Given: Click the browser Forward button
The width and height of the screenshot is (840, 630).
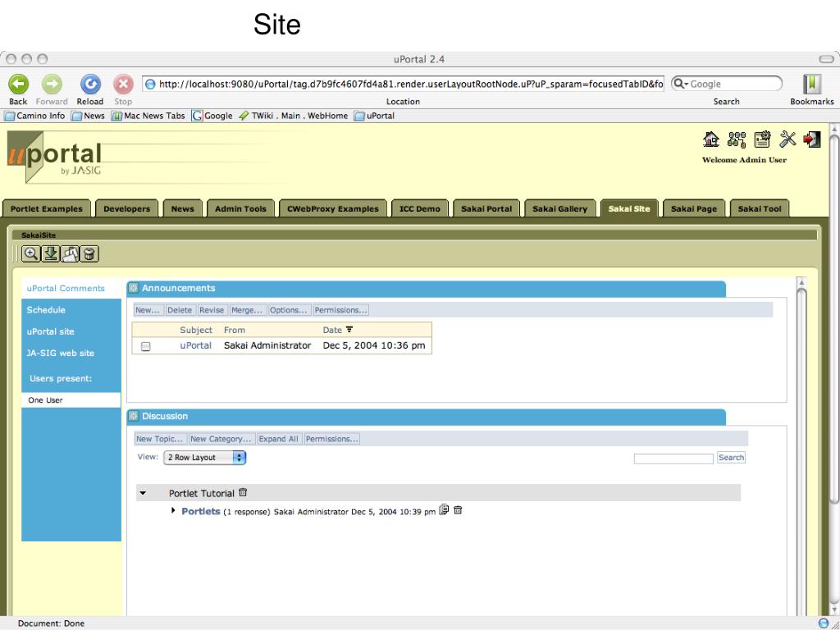Looking at the screenshot, I should pyautogui.click(x=52, y=84).
